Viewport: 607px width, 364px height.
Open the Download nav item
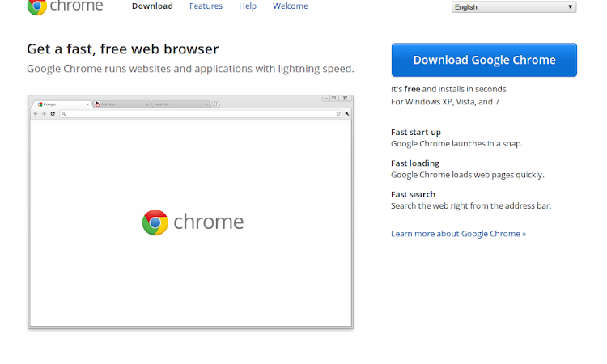click(152, 6)
